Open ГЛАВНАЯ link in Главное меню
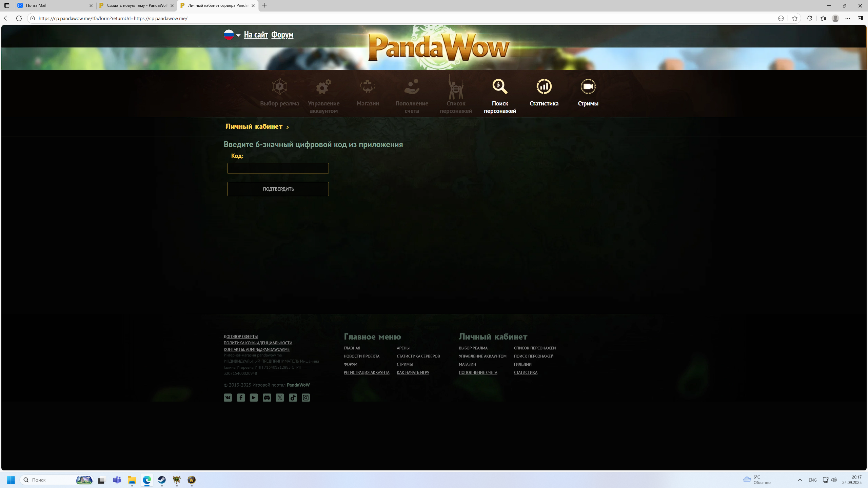The image size is (868, 488). (352, 348)
